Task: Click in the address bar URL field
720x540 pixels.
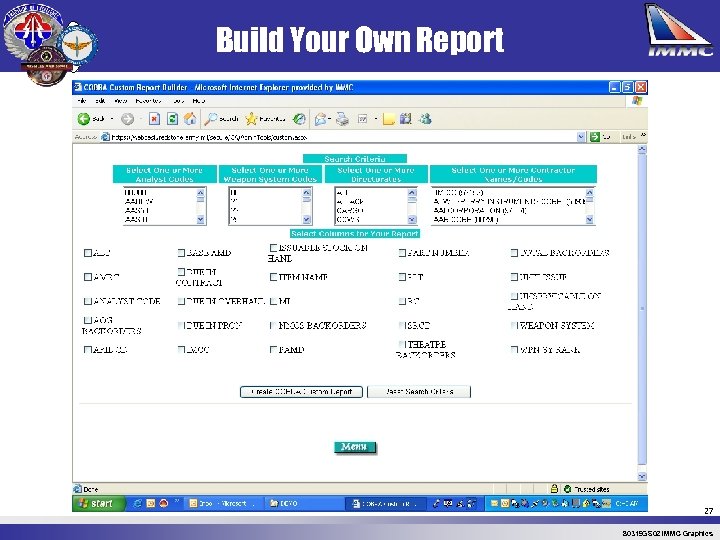Action: [339, 137]
